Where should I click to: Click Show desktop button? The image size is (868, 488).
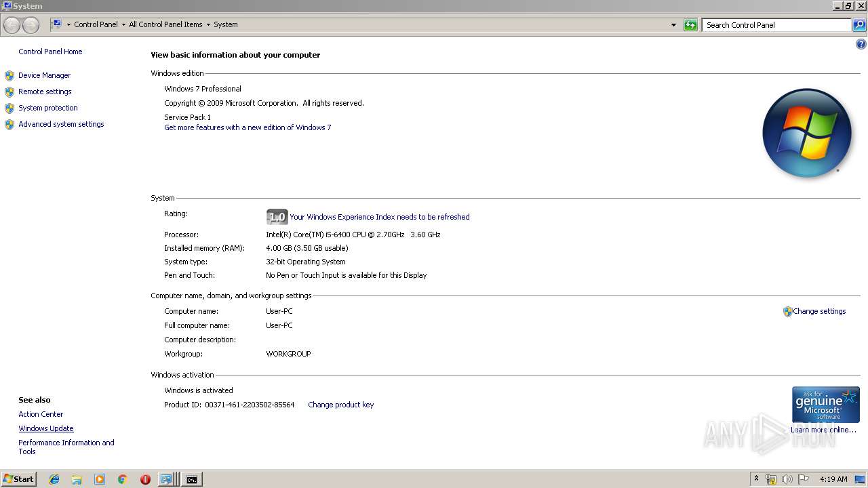tap(861, 479)
